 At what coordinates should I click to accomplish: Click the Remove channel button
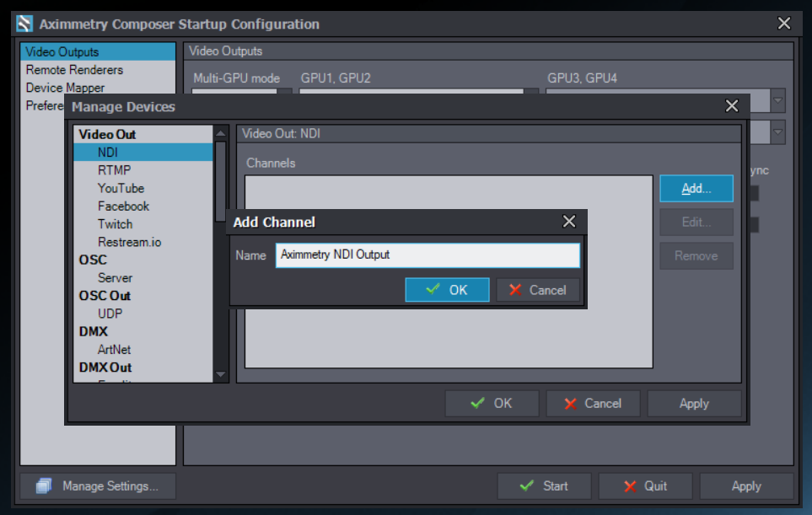[696, 255]
